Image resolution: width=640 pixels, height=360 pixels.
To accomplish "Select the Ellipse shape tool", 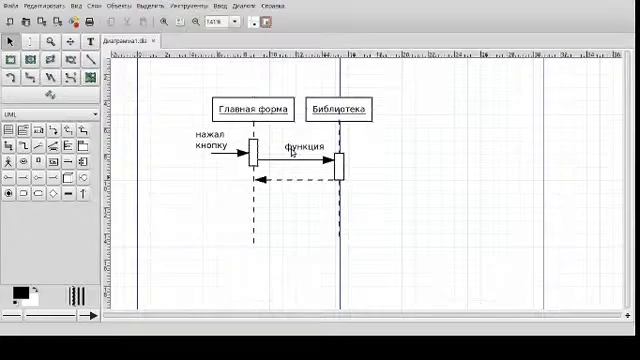I will (30, 60).
